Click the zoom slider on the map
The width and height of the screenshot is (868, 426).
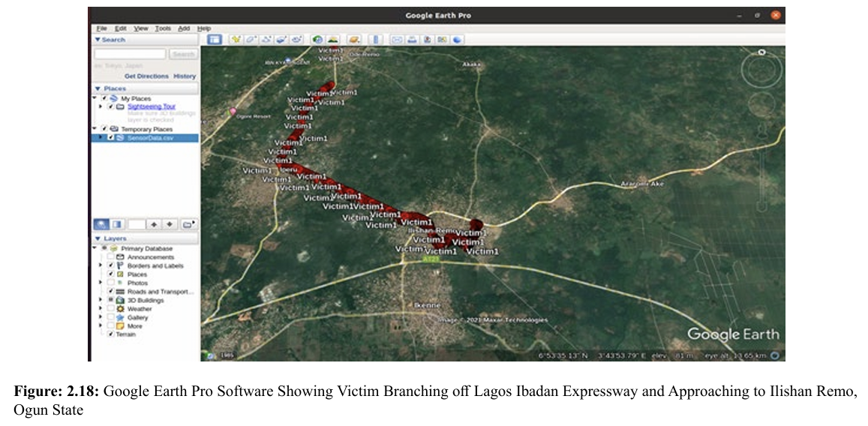tap(761, 165)
